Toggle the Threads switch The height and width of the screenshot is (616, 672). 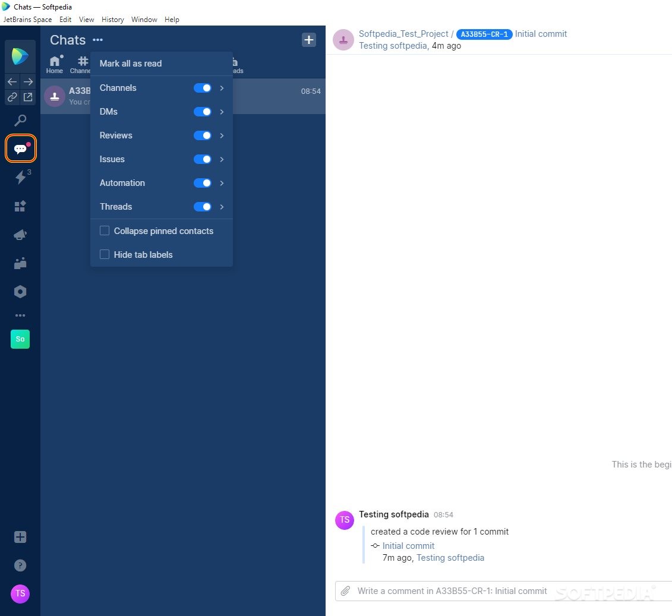(202, 207)
